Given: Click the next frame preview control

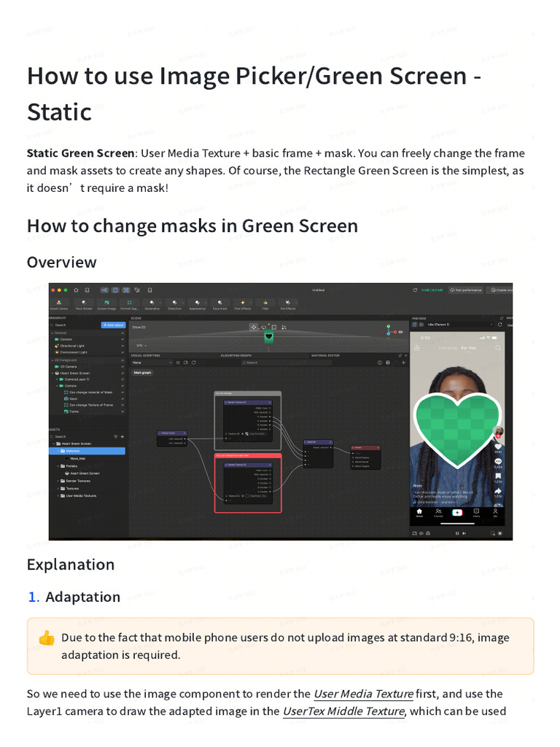Looking at the screenshot, I should pyautogui.click(x=464, y=533).
